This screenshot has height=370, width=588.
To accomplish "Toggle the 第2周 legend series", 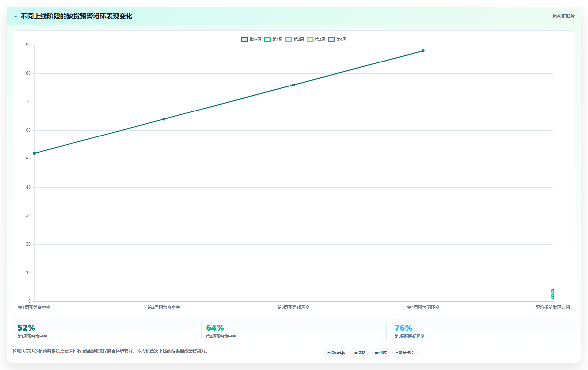I will click(x=295, y=39).
